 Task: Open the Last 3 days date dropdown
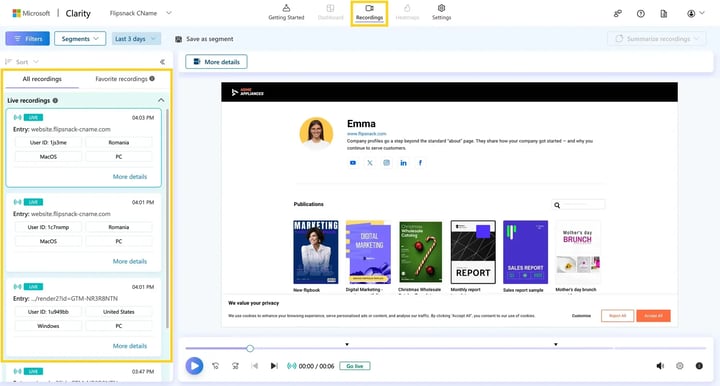point(136,39)
